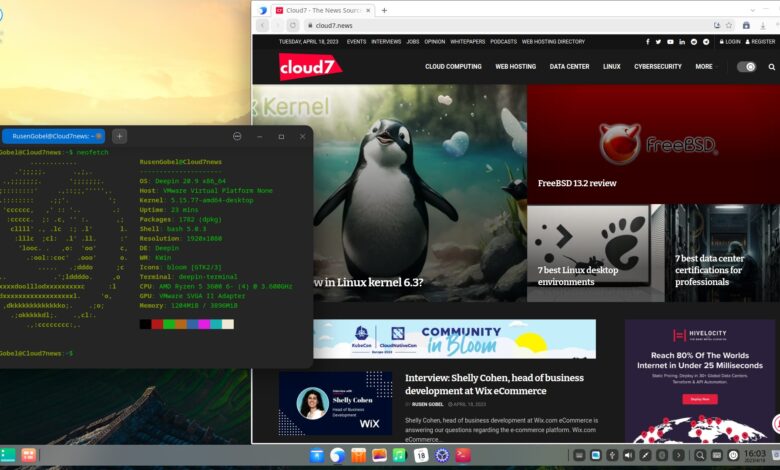Close the Cloud7 browser tab
Screen dimensions: 780x470
click(369, 10)
